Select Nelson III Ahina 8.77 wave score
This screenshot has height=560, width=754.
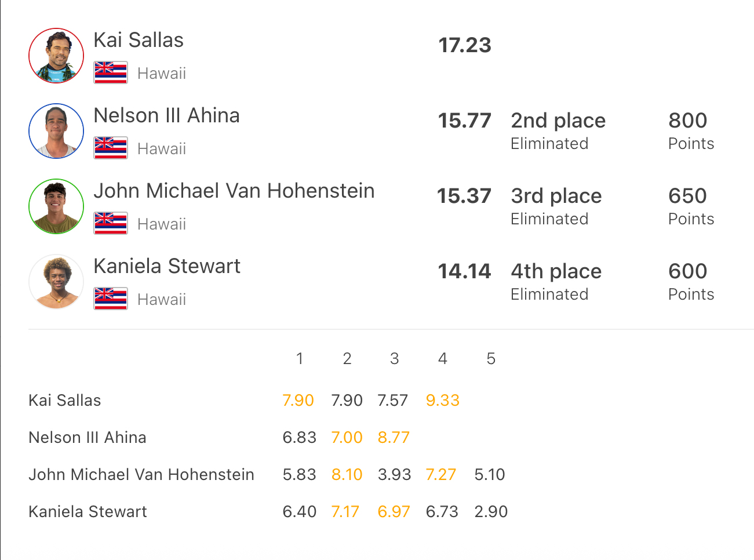(x=394, y=437)
